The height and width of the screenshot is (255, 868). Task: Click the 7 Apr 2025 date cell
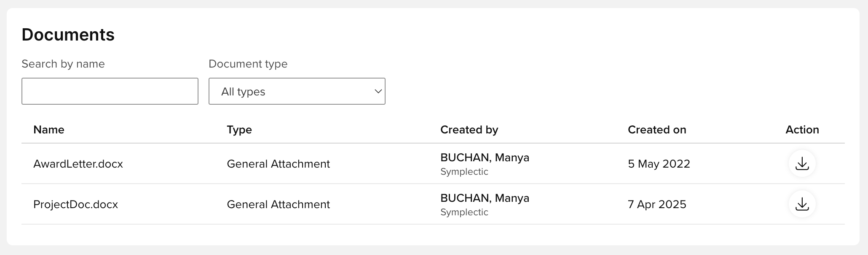(656, 204)
